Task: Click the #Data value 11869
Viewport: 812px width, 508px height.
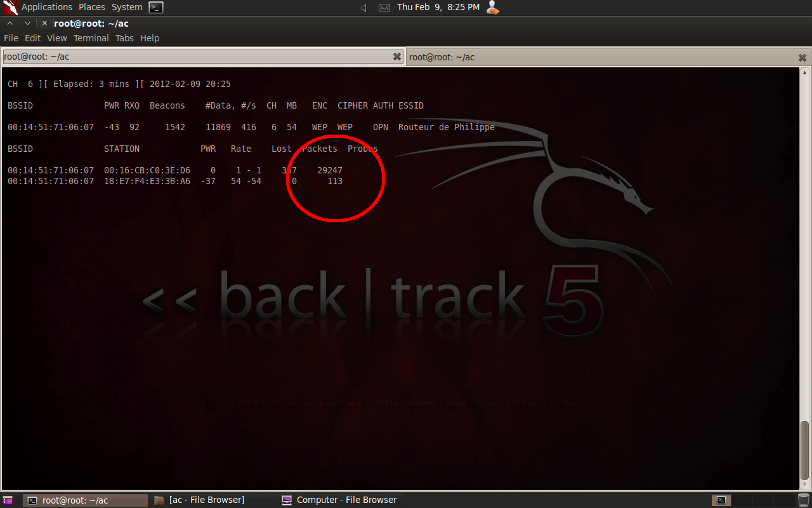Action: (218, 127)
